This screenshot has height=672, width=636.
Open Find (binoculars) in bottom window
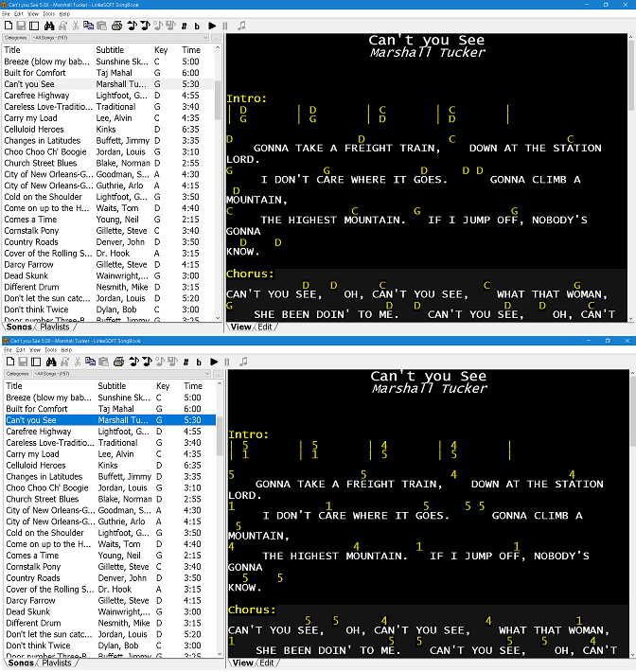coord(51,362)
